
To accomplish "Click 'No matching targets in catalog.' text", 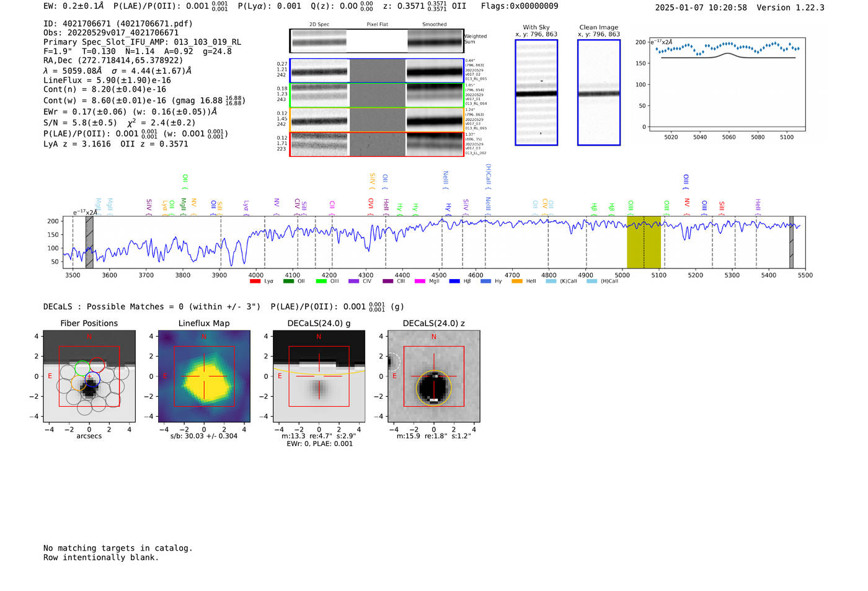I will (x=118, y=548).
